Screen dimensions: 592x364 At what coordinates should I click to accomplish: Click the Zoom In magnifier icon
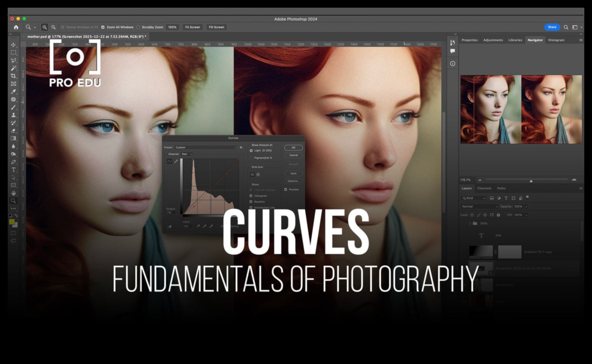point(45,27)
